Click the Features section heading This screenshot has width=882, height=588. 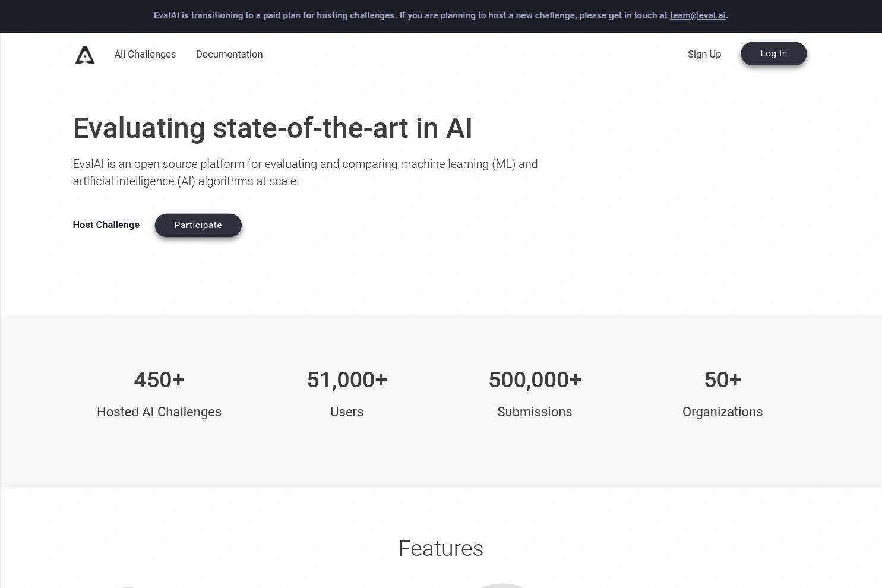tap(441, 548)
